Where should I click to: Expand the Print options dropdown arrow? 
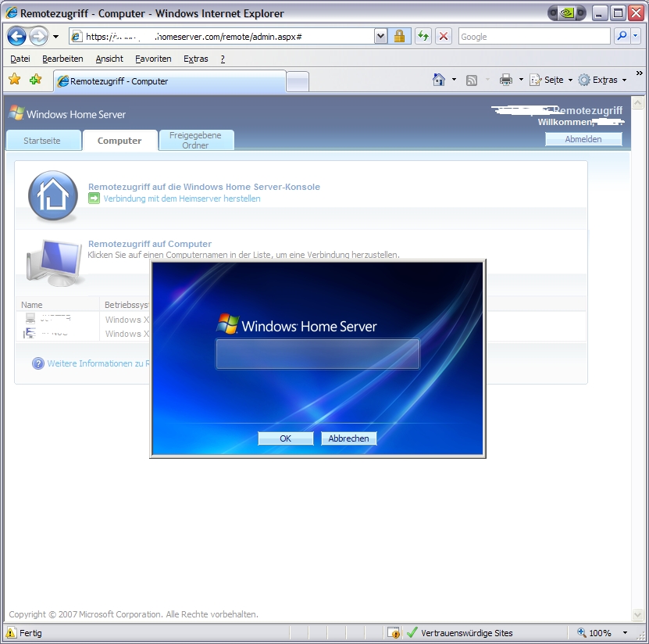(x=521, y=80)
